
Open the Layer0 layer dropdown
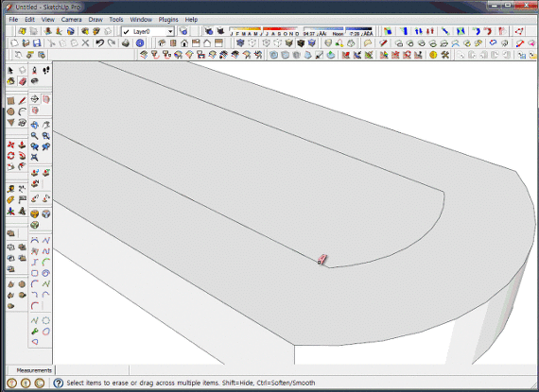[x=148, y=31]
